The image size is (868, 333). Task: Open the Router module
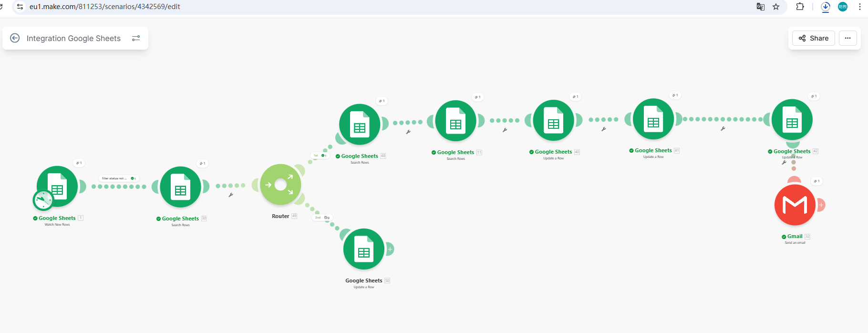pyautogui.click(x=280, y=185)
